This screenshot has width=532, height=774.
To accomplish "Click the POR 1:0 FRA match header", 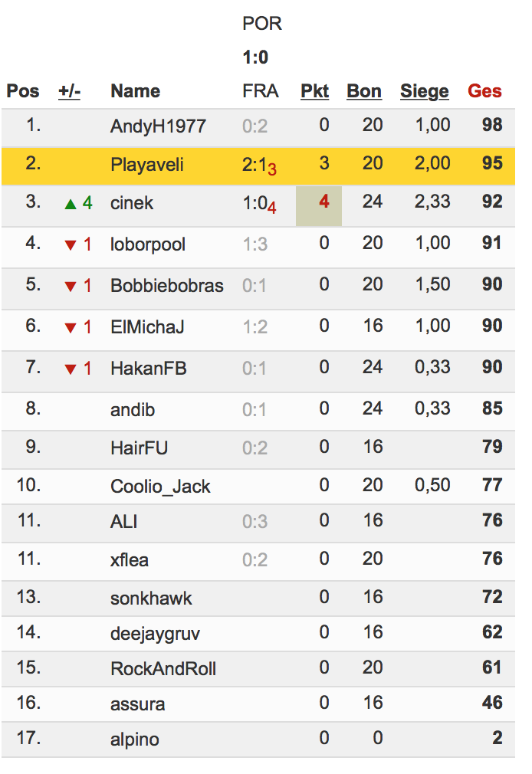I will 261,57.
